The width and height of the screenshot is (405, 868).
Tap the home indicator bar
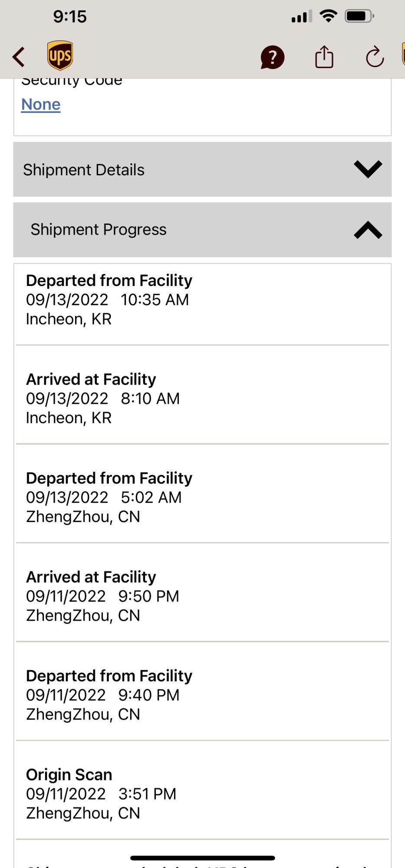coord(202,858)
